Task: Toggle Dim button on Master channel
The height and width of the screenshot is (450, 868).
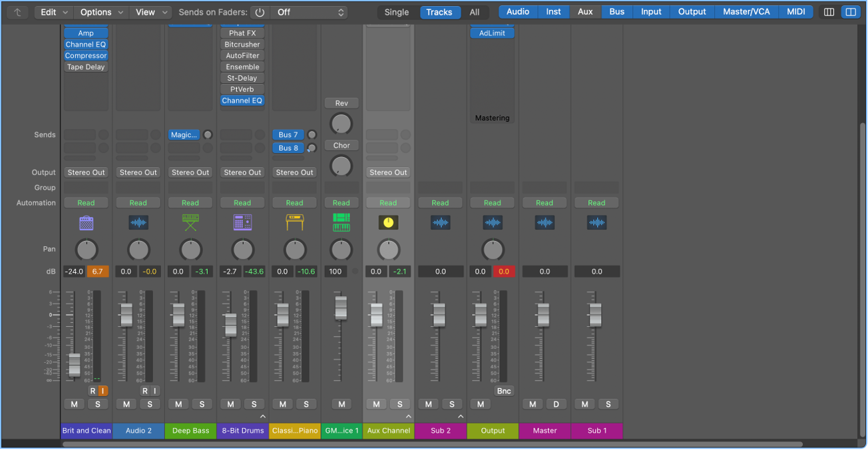Action: [x=556, y=404]
